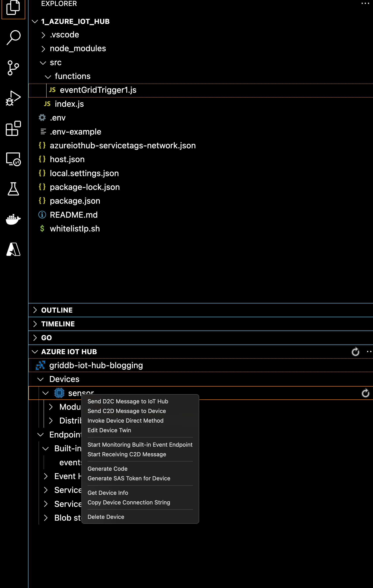This screenshot has width=373, height=588.
Task: Expand the OUTLINE section
Action: [x=57, y=310]
